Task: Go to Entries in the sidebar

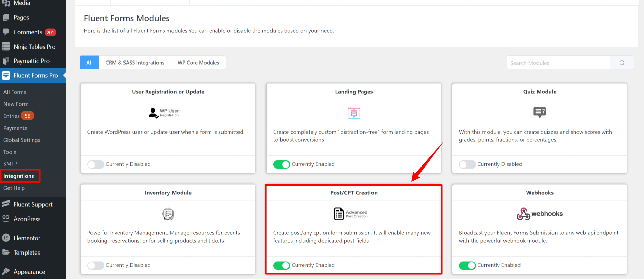Action: 12,116
